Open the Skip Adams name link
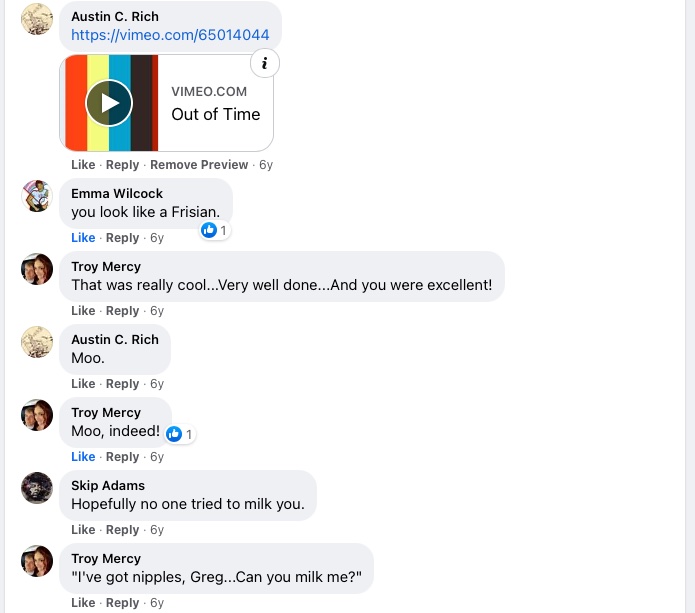 (108, 486)
